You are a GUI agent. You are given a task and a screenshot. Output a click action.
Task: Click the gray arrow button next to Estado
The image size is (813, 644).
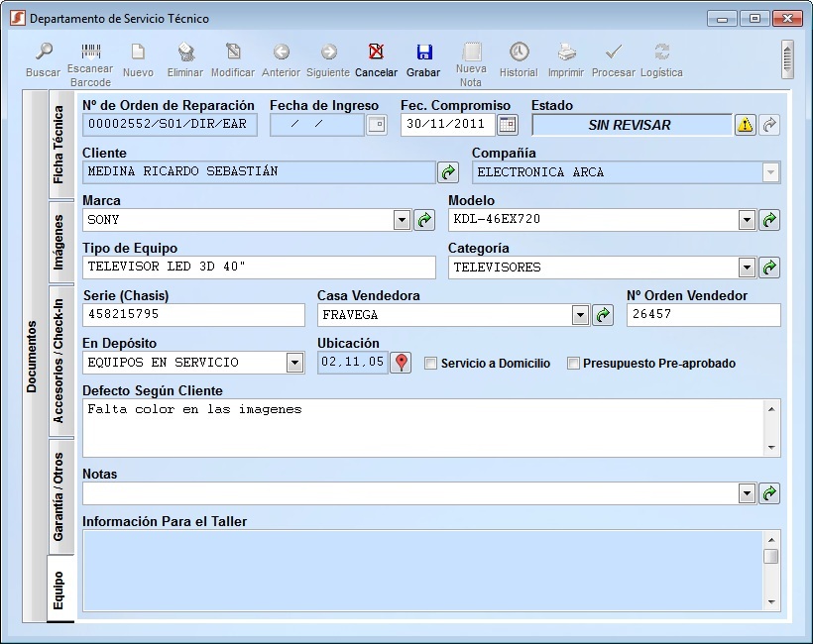click(769, 125)
